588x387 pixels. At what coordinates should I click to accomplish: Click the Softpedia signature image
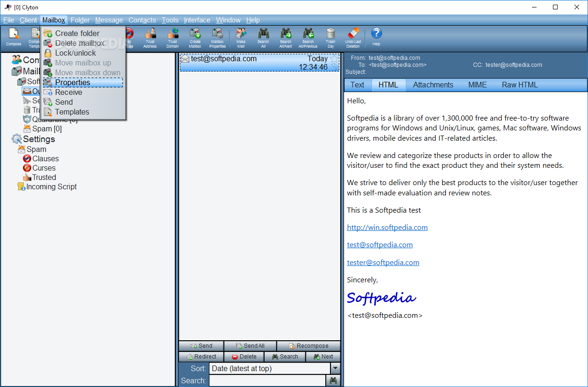[x=381, y=298]
